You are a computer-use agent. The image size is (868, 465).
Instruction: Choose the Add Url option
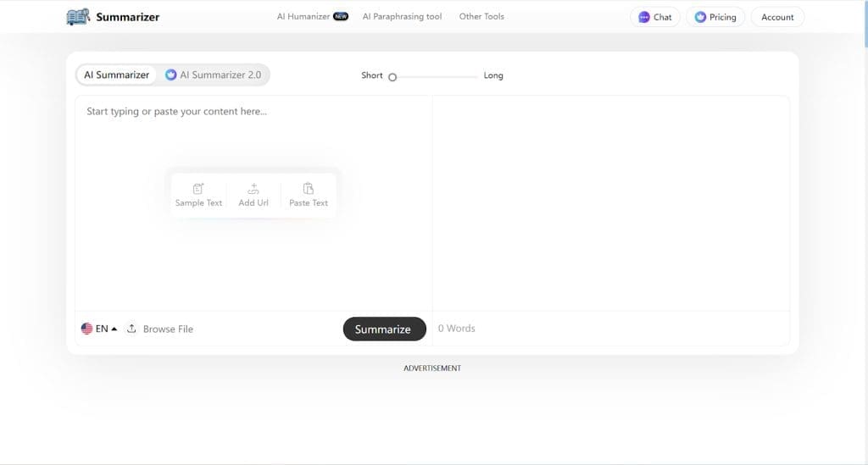[253, 195]
